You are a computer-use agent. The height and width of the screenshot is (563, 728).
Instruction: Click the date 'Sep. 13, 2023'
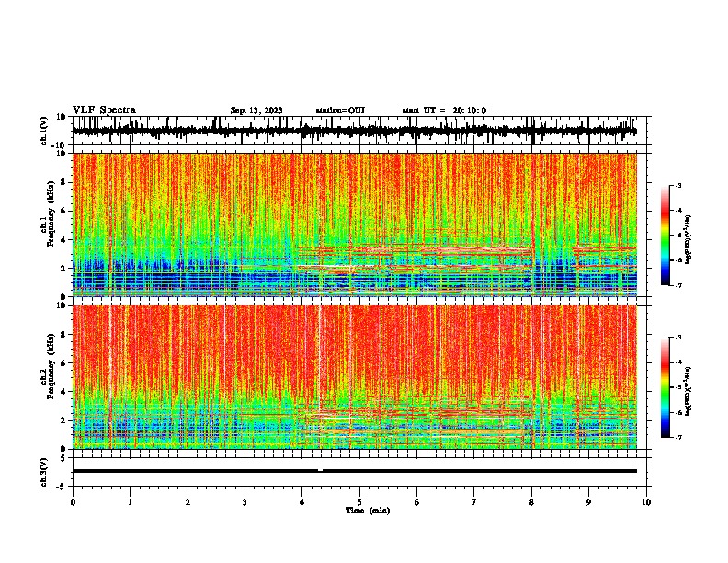256,110
